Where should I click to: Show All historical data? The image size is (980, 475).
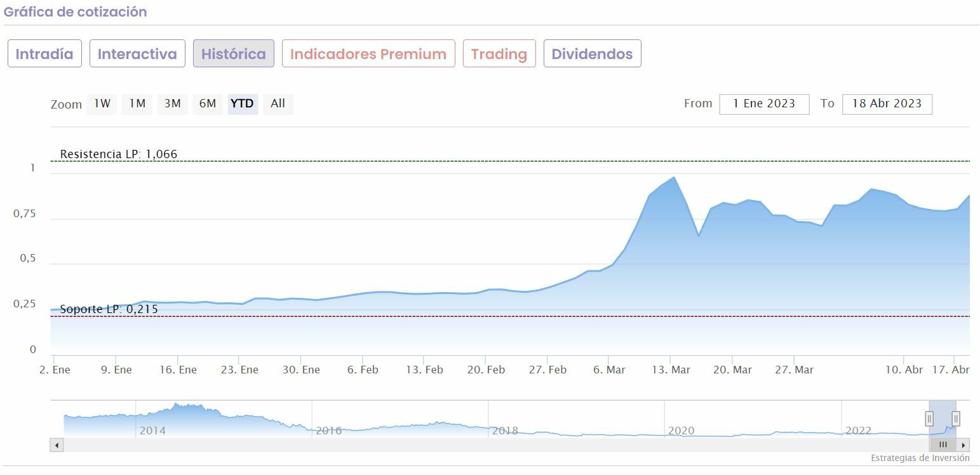(x=278, y=104)
